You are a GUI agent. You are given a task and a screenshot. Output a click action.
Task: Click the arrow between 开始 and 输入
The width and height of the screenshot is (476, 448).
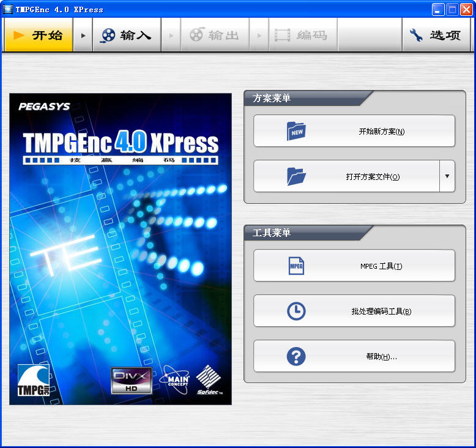click(83, 35)
